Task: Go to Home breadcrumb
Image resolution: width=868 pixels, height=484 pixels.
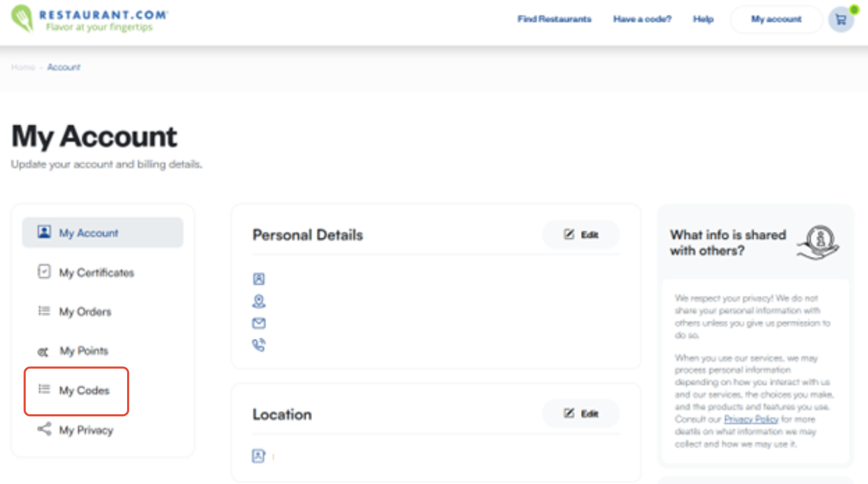Action: coord(23,67)
